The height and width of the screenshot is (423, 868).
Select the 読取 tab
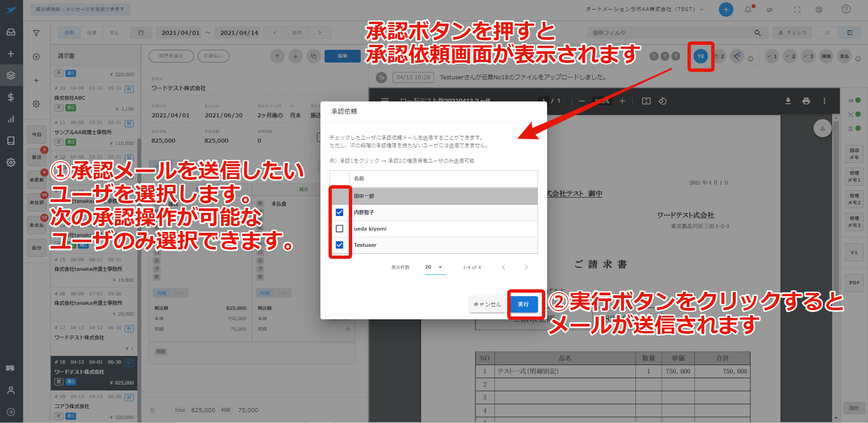69,33
